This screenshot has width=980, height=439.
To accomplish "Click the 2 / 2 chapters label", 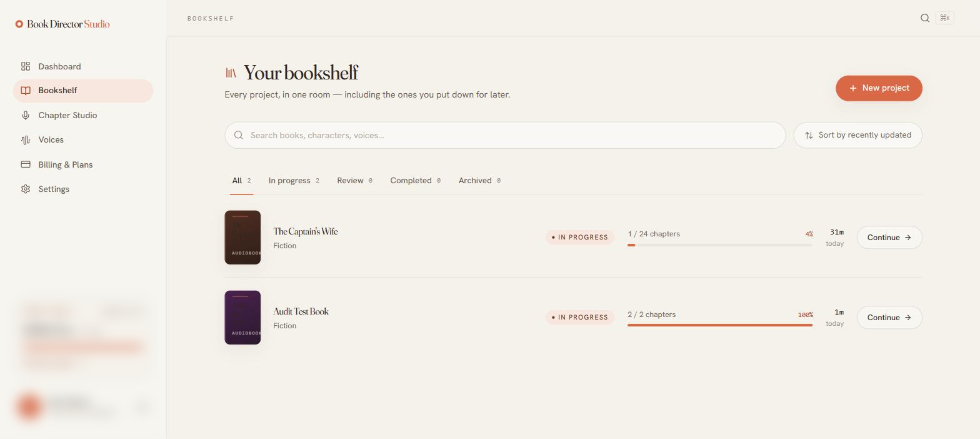I will 651,315.
